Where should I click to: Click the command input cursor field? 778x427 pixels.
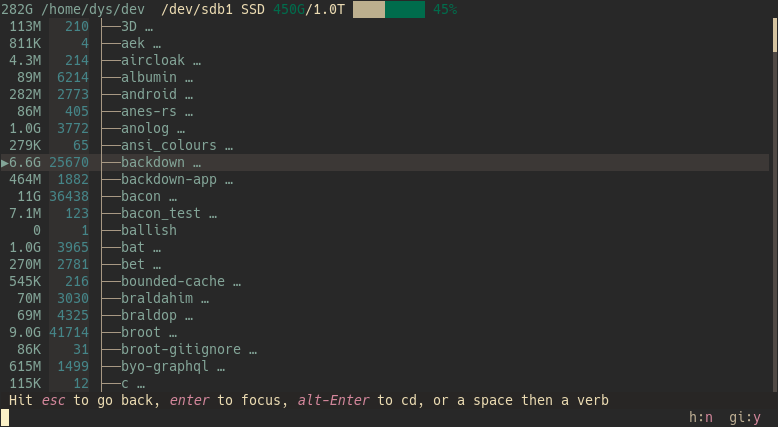point(5,418)
